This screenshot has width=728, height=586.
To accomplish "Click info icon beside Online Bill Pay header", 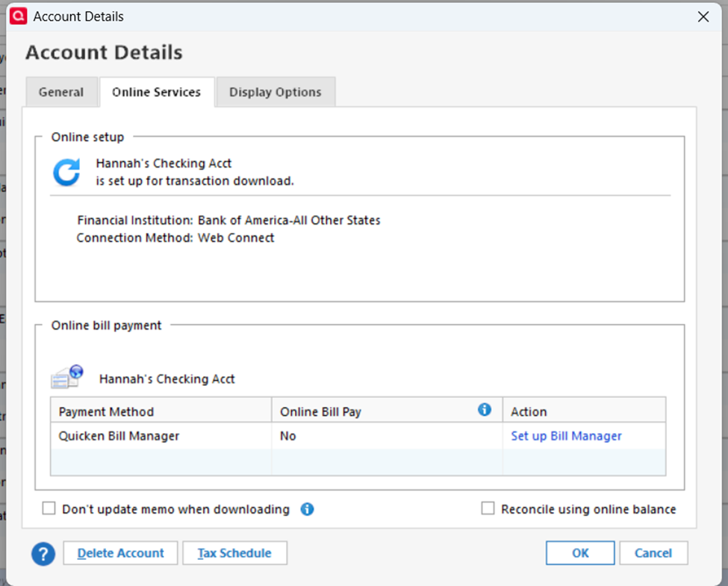I will click(x=485, y=410).
